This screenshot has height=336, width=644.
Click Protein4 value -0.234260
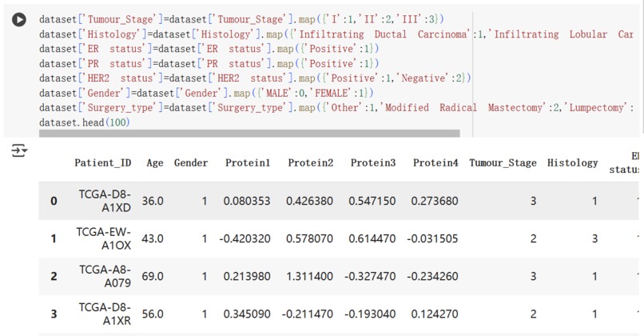pos(432,276)
